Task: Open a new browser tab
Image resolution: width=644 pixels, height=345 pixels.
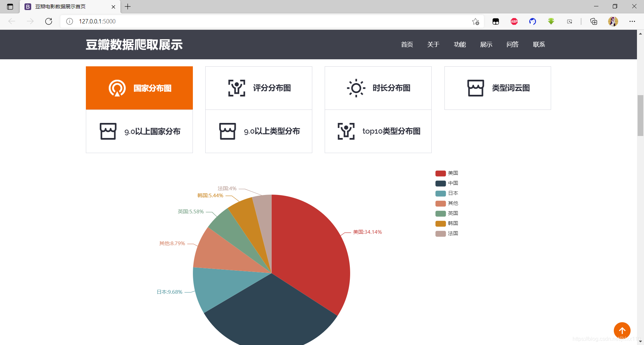Action: (128, 6)
